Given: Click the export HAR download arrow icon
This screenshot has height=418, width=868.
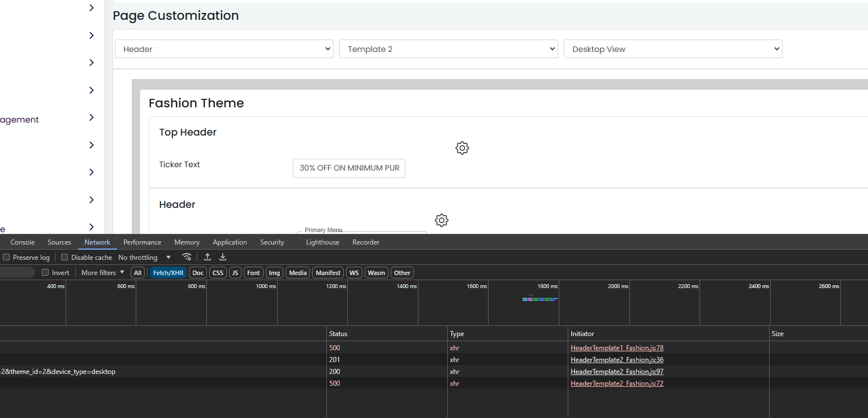Looking at the screenshot, I should point(223,257).
